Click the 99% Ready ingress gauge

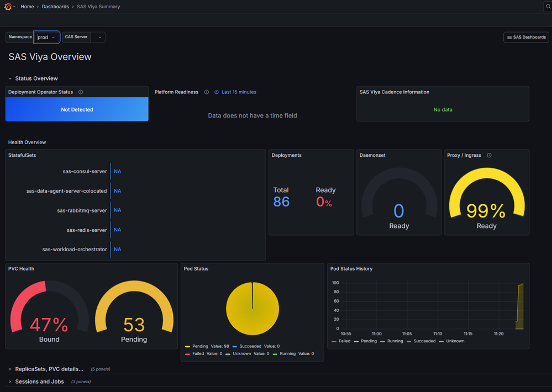click(487, 199)
